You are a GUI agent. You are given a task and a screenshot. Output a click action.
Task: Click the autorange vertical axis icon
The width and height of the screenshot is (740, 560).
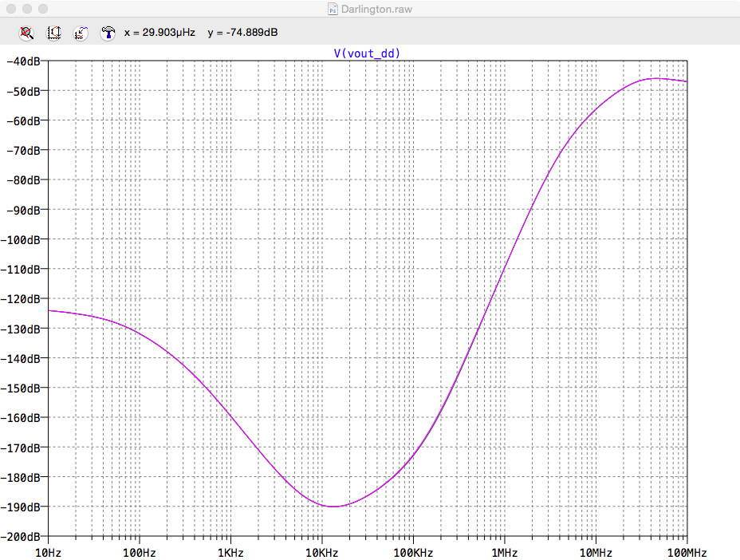coord(53,33)
